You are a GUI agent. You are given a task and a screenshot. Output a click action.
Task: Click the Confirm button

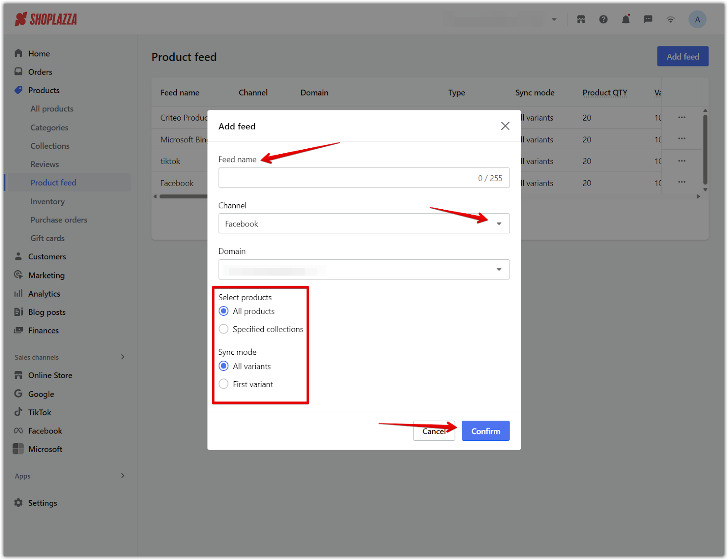tap(485, 431)
